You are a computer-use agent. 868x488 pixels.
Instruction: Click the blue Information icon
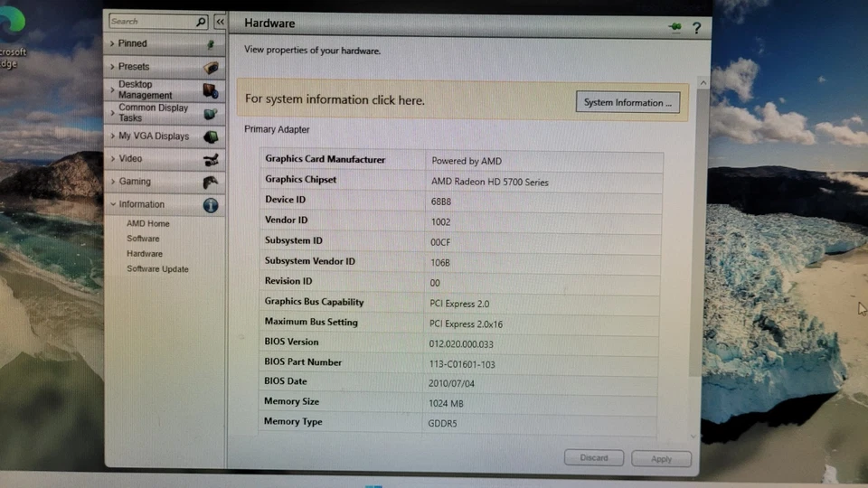211,205
